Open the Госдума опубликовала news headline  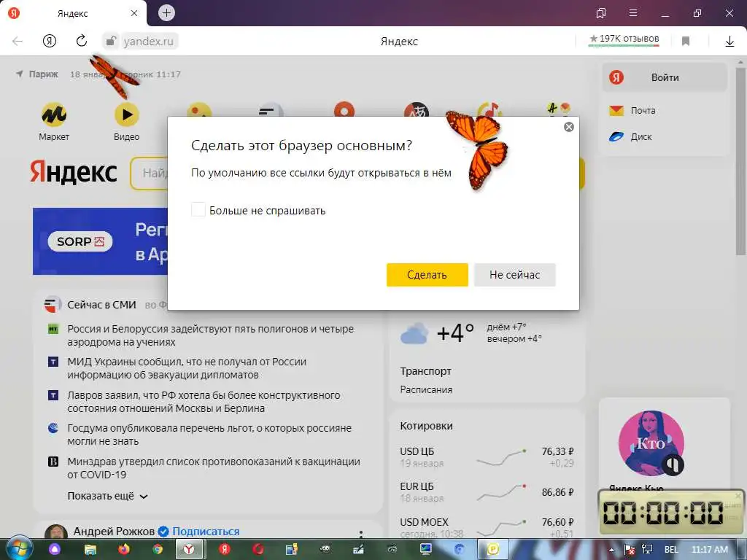209,435
